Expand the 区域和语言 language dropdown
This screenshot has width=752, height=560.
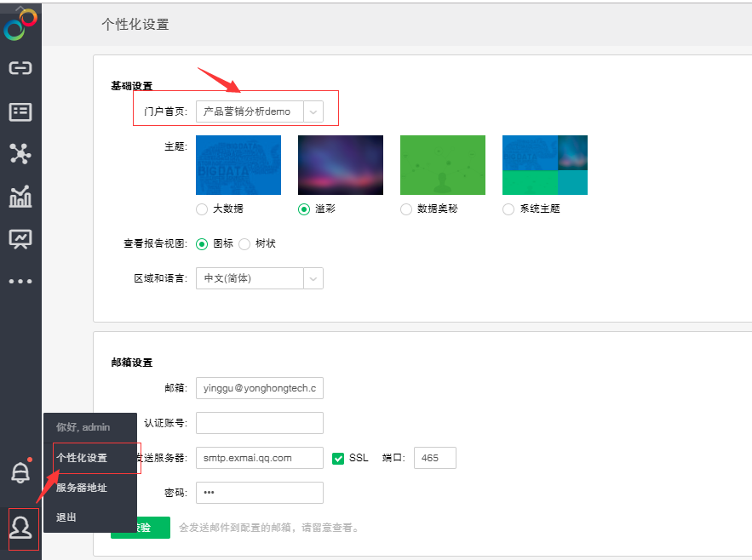[x=313, y=278]
